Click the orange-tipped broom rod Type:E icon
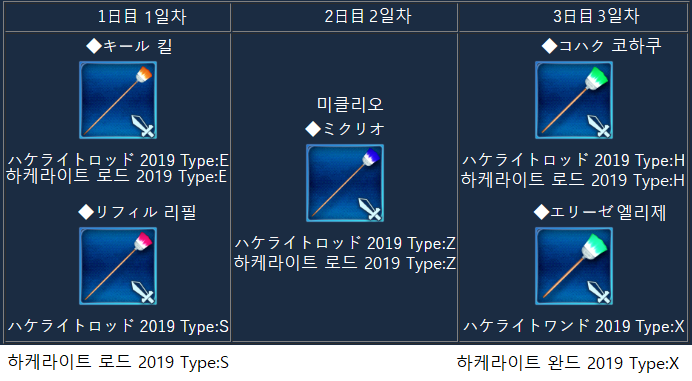Image resolution: width=692 pixels, height=381 pixels. [118, 100]
